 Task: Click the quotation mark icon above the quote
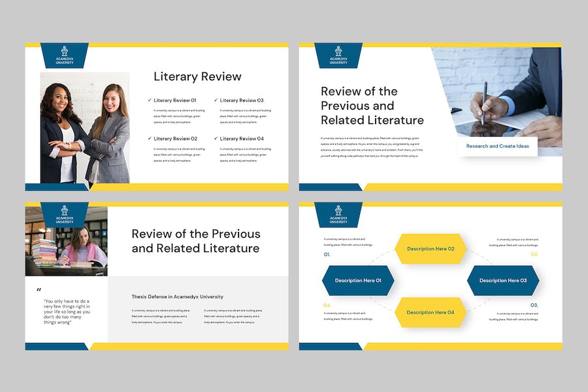[39, 289]
